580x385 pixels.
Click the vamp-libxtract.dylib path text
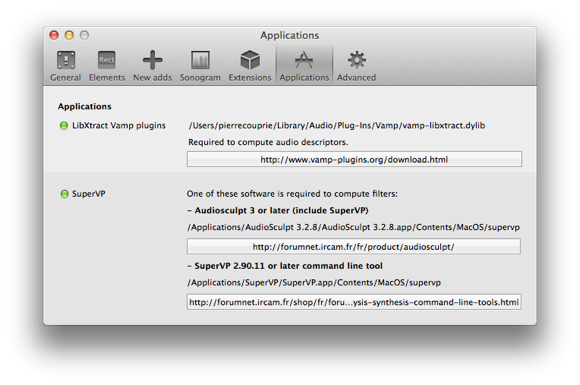(337, 126)
